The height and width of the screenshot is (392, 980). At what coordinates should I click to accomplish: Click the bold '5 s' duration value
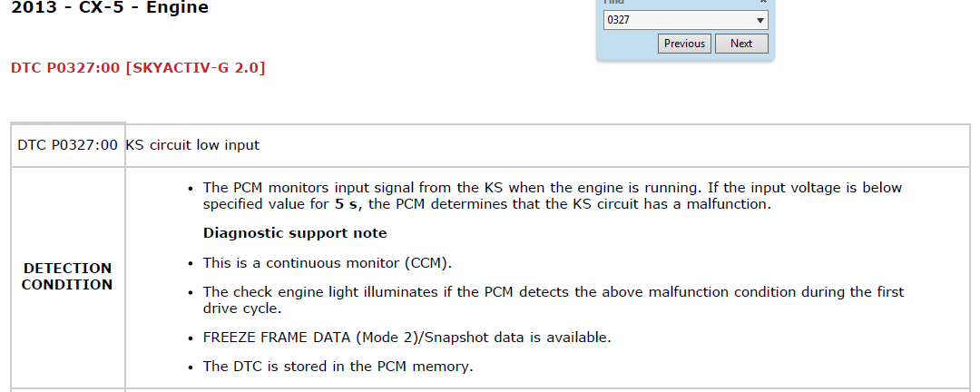pos(345,204)
